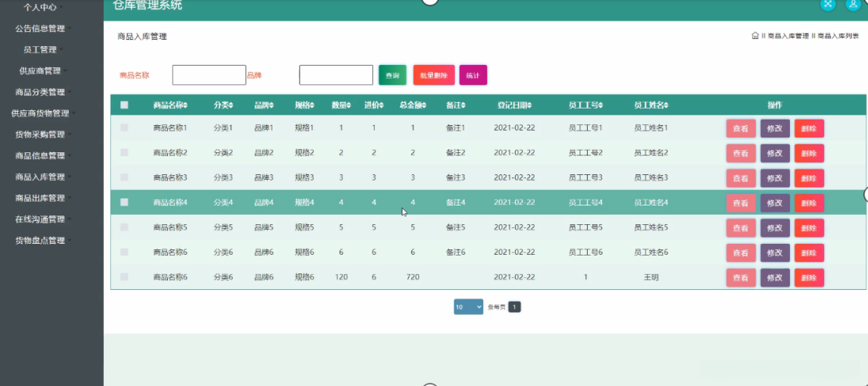The image size is (868, 386).
Task: Sort table by 备注 column
Action: click(x=456, y=105)
